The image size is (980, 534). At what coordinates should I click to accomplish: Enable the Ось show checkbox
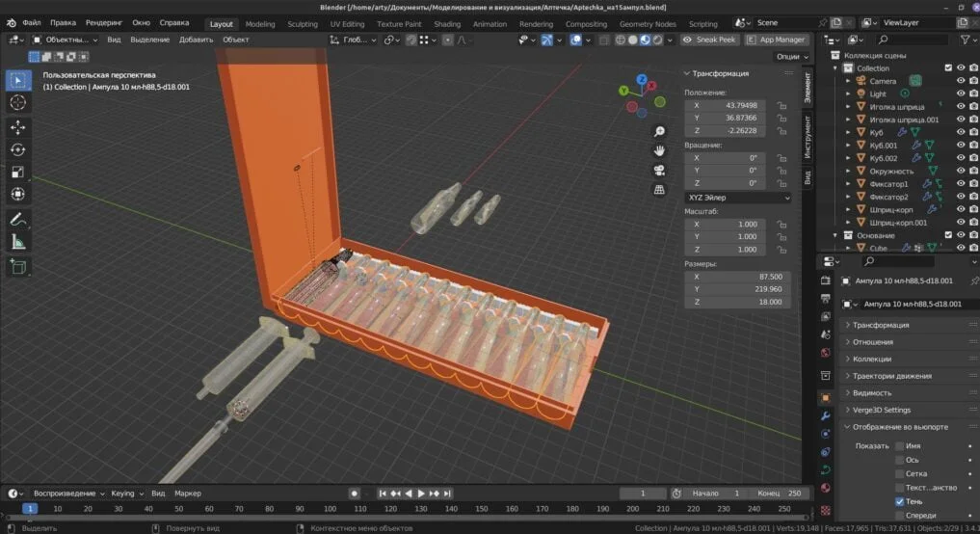[x=899, y=460]
